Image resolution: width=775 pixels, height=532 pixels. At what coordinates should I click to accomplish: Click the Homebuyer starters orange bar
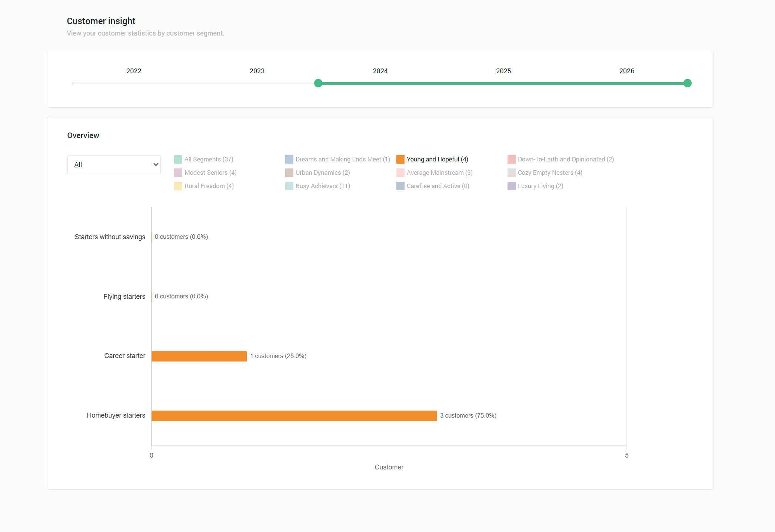pyautogui.click(x=294, y=416)
